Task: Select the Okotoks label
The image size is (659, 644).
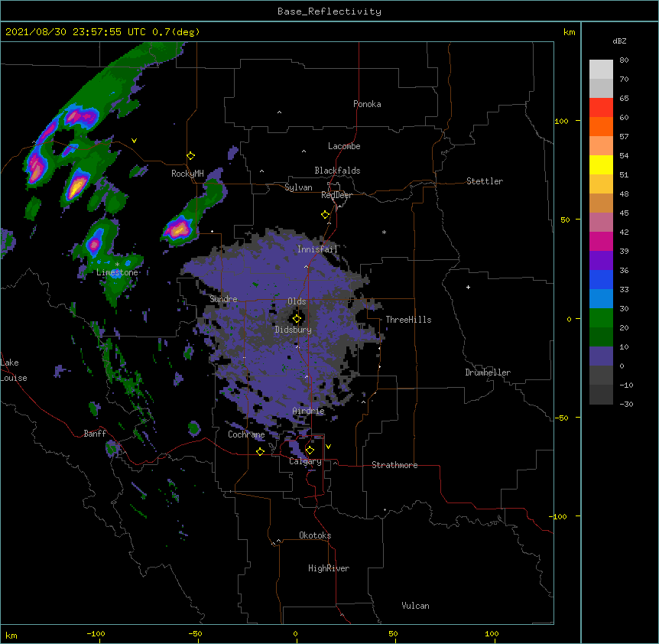Action: [x=315, y=535]
